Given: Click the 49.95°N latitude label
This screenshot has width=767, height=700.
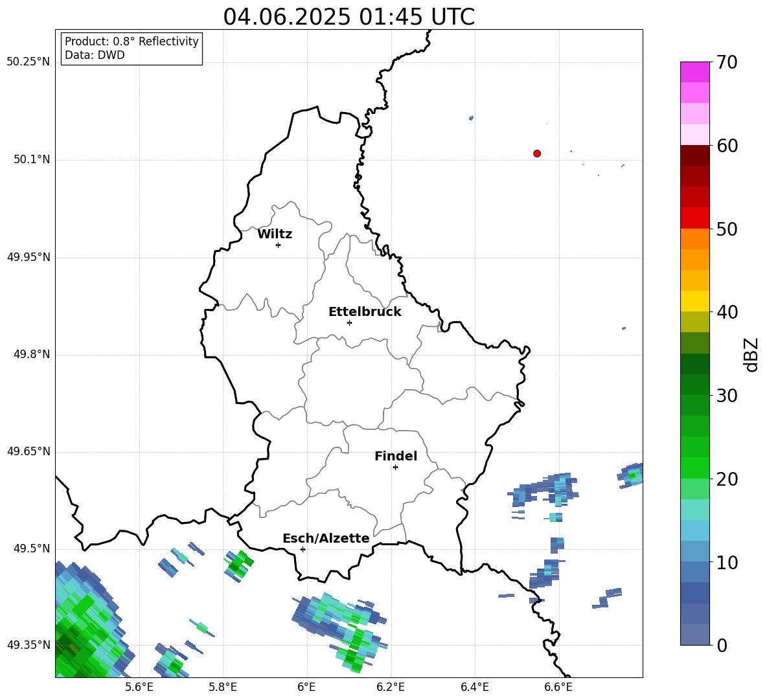Looking at the screenshot, I should click(29, 257).
